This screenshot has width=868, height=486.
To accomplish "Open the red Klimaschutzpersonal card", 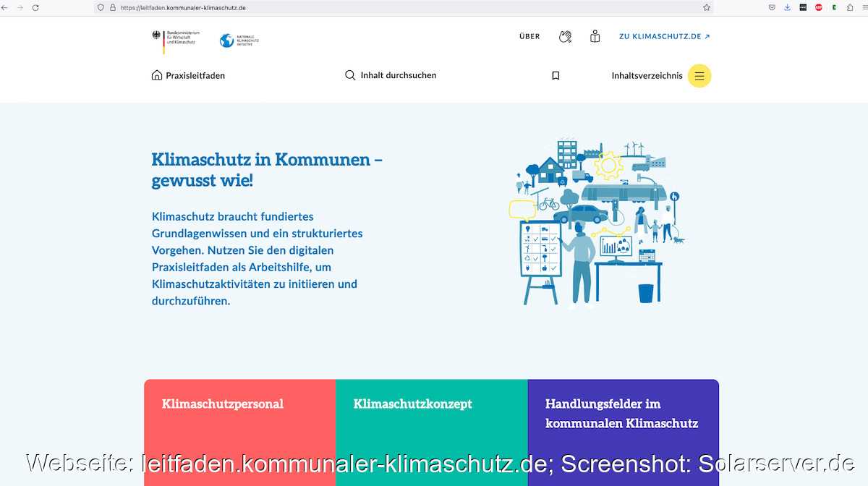I will [239, 427].
